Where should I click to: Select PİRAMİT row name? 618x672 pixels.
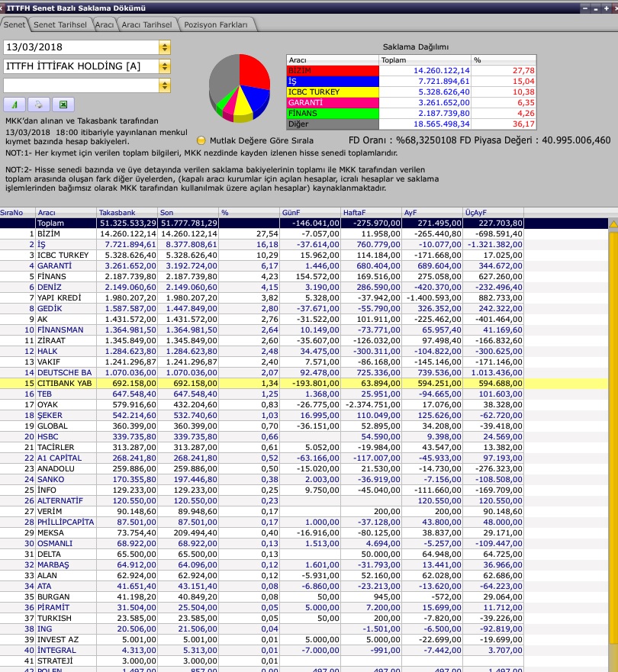click(53, 608)
